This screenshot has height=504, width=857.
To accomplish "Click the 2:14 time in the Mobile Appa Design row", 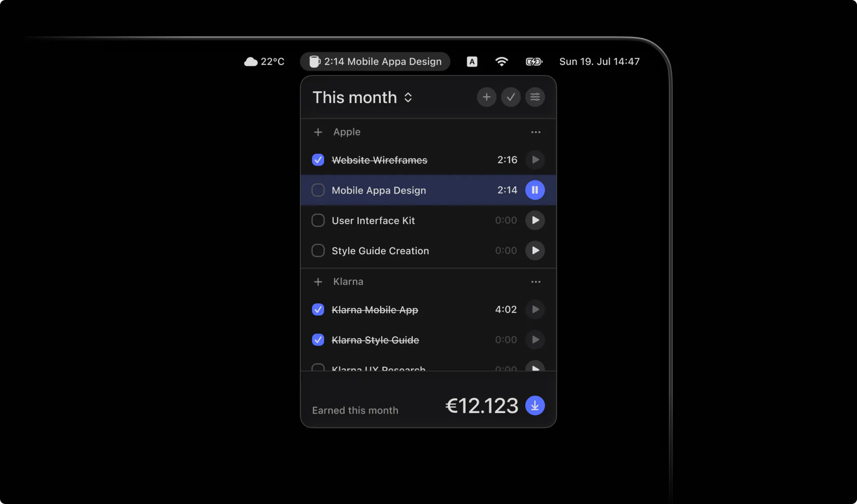I will tap(507, 190).
